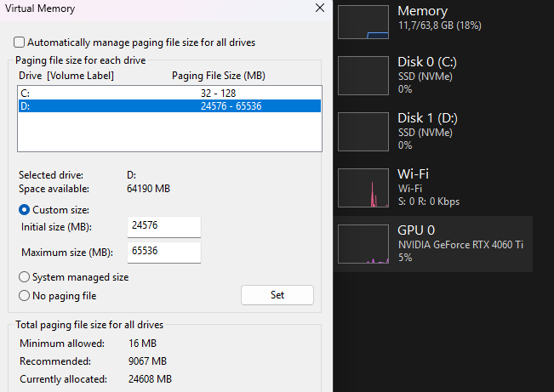This screenshot has width=554, height=392.
Task: Select the No paging file option
Action: point(25,296)
